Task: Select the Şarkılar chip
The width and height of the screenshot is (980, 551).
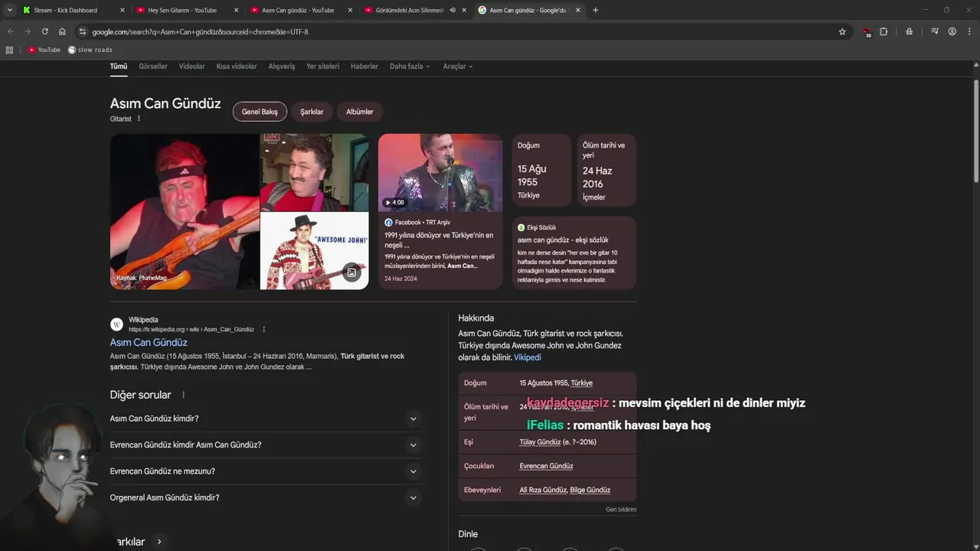Action: (x=312, y=112)
